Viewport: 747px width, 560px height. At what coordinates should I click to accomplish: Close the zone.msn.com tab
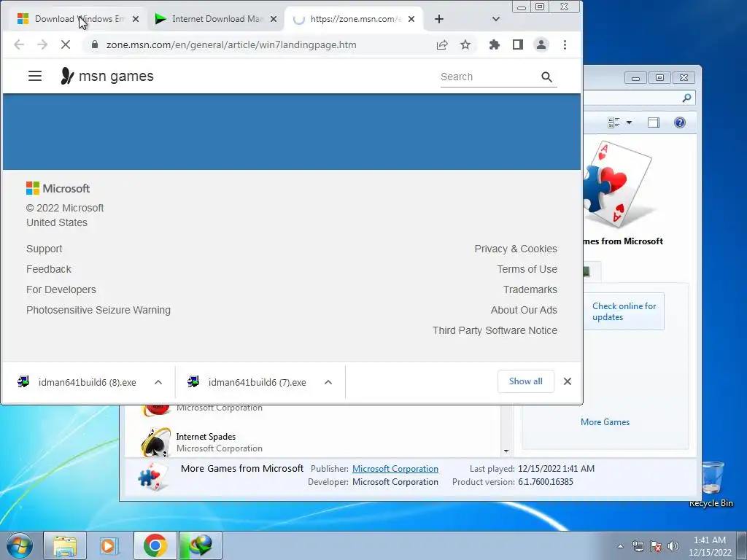pos(411,19)
